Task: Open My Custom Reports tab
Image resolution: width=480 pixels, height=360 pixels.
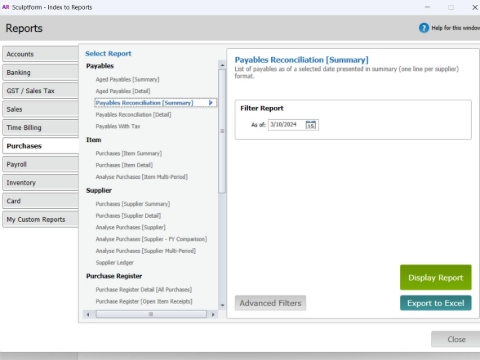Action: click(x=40, y=219)
